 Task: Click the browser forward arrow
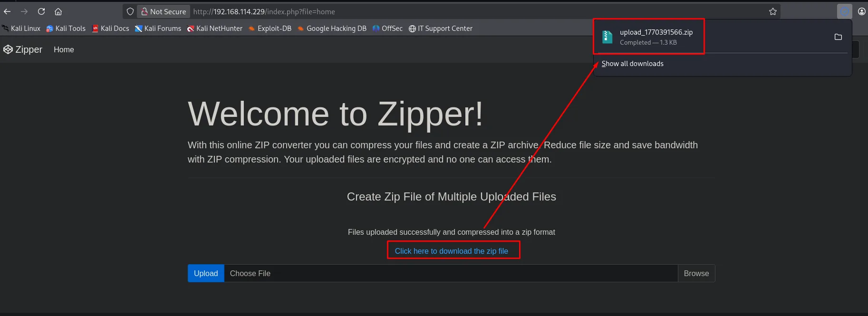click(24, 11)
